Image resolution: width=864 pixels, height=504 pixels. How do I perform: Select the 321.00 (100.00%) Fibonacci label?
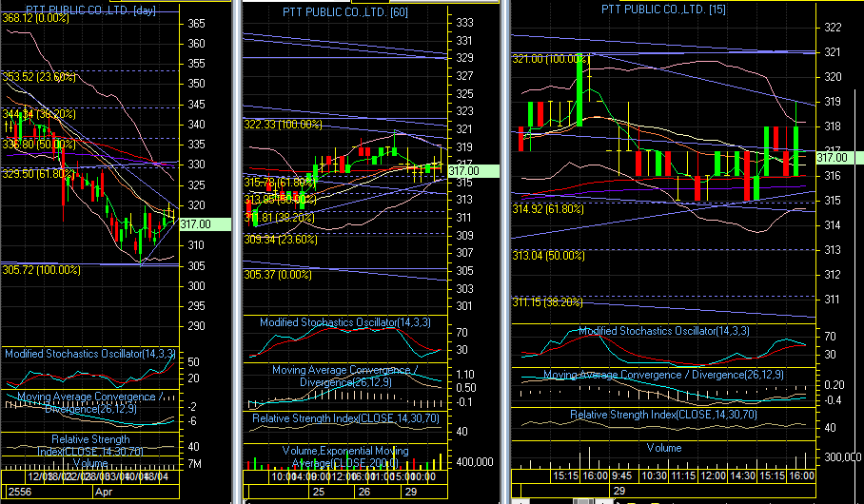coord(551,59)
